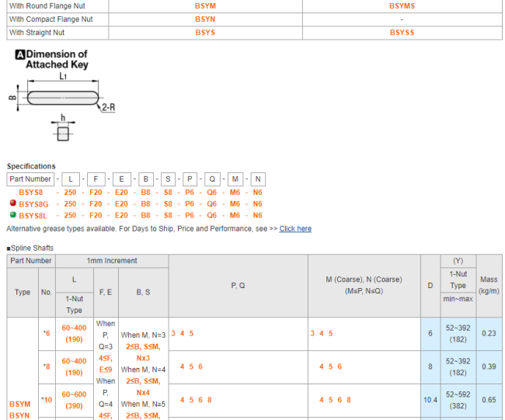Click BSYN compact flange nut code
This screenshot has width=505, height=420.
click(205, 19)
